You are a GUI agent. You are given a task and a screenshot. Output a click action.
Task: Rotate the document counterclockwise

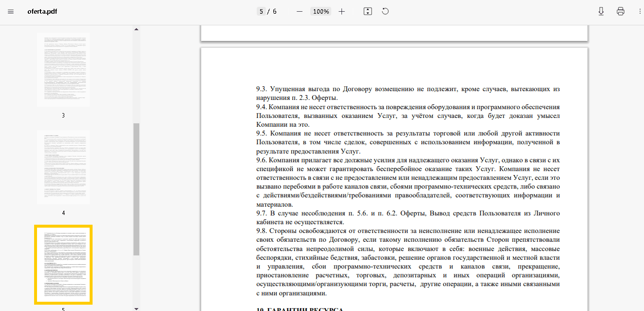tap(385, 11)
